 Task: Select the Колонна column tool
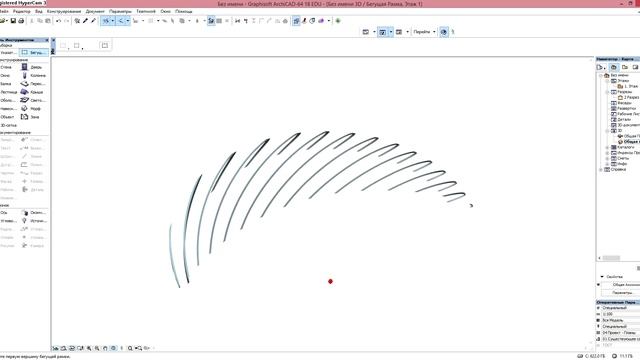33,76
